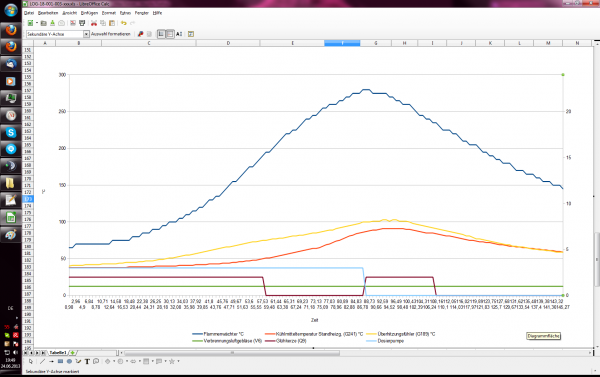Select the arrow line drawing tool

(x=51, y=361)
